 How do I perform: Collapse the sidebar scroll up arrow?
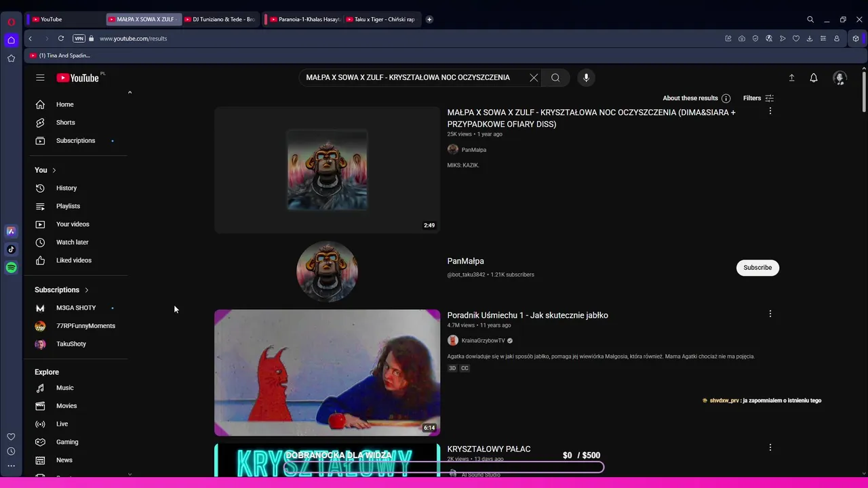130,93
